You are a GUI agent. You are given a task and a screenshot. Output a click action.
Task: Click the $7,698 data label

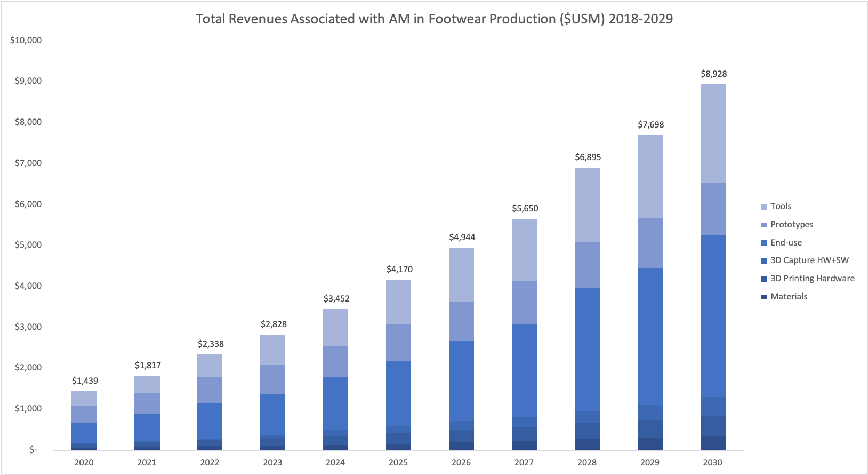pos(651,124)
